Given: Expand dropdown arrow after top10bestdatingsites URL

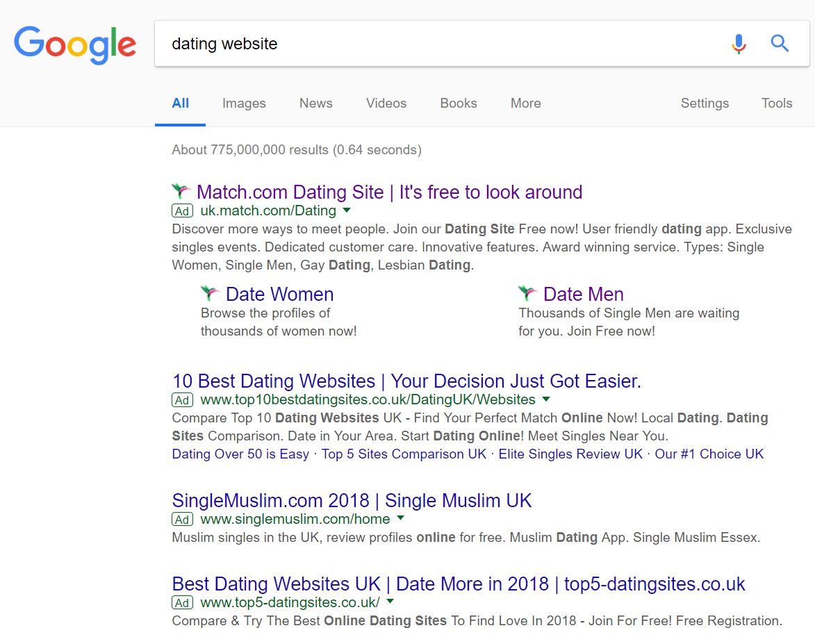Looking at the screenshot, I should [546, 399].
